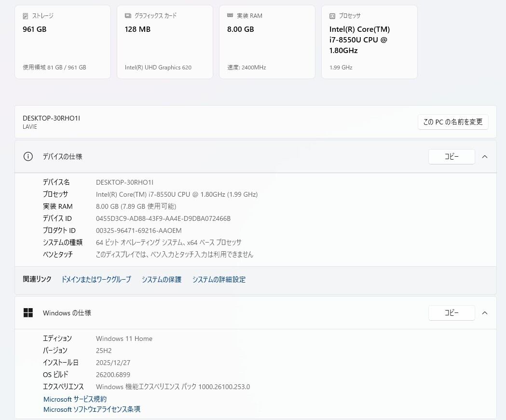506x420 pixels.
Task: Open the ドメインまたはワークグループ link
Action: [96, 280]
